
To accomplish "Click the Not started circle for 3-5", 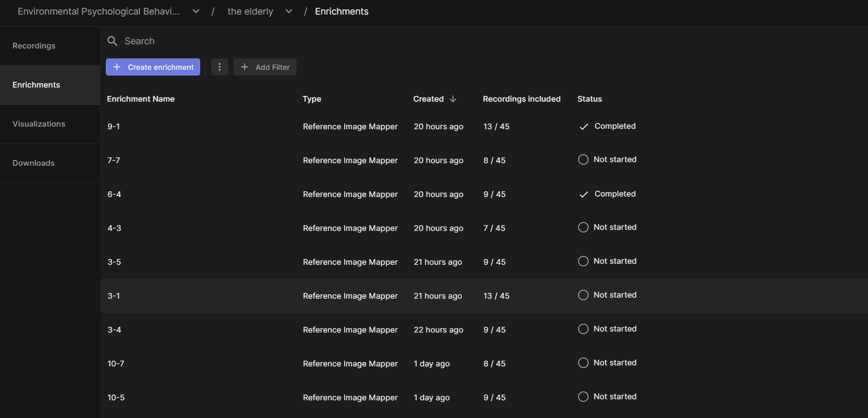I will point(583,261).
